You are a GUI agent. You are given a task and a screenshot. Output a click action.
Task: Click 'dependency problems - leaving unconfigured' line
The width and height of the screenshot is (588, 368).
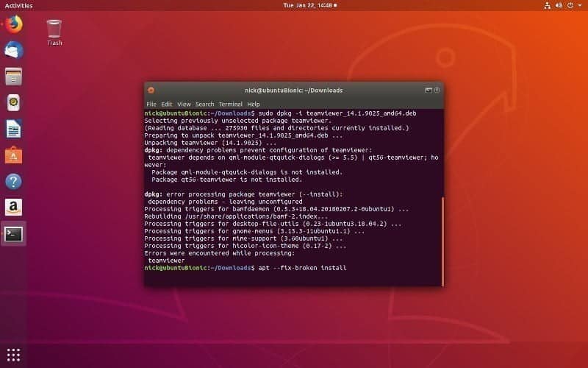(225, 202)
